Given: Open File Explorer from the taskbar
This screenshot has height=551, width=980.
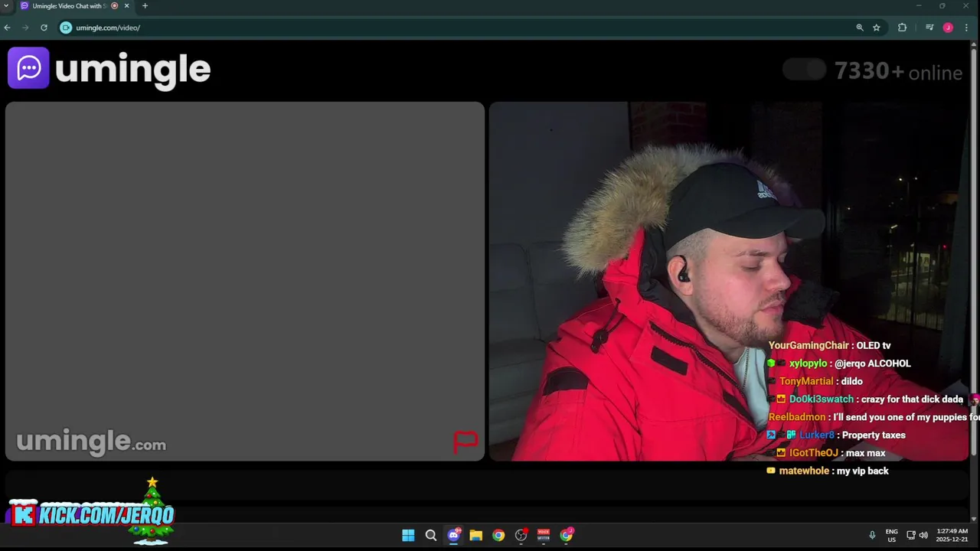Looking at the screenshot, I should (x=475, y=535).
